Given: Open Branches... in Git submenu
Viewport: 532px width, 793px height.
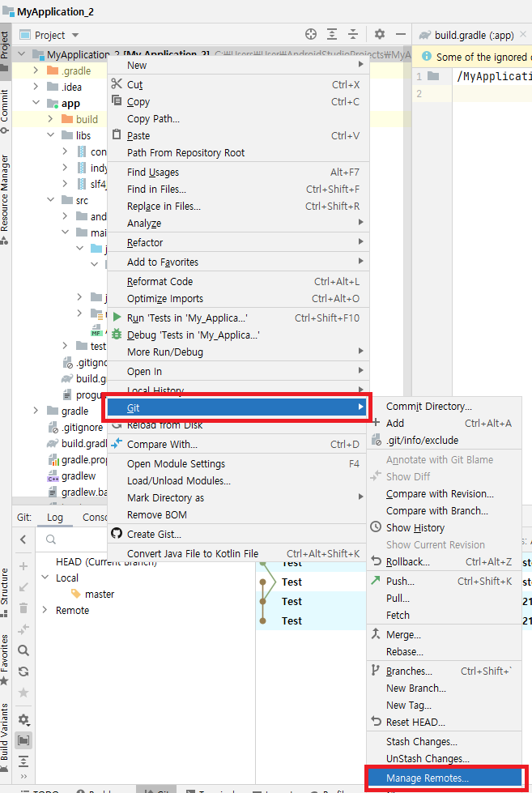Looking at the screenshot, I should coord(445,671).
